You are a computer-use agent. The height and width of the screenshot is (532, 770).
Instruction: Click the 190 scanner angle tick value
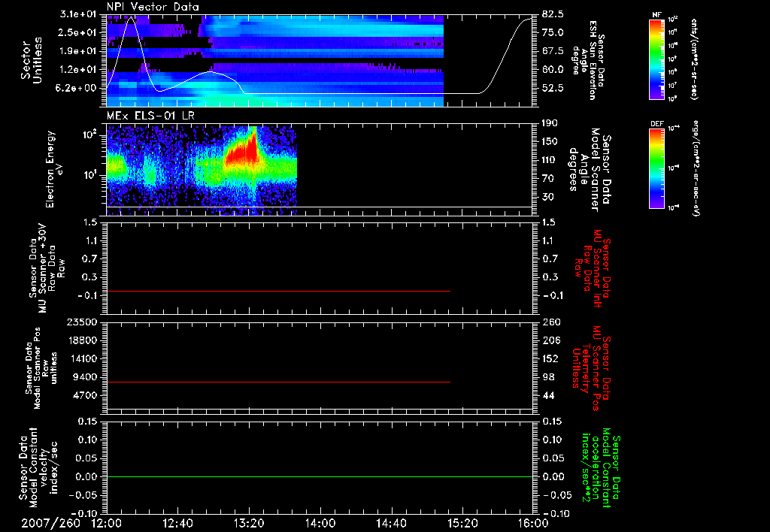point(550,123)
